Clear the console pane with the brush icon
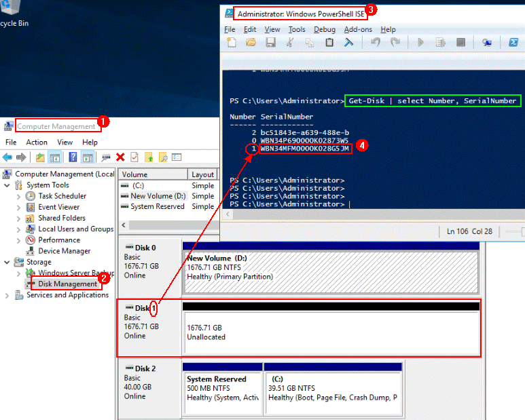The width and height of the screenshot is (525, 420). coord(348,43)
